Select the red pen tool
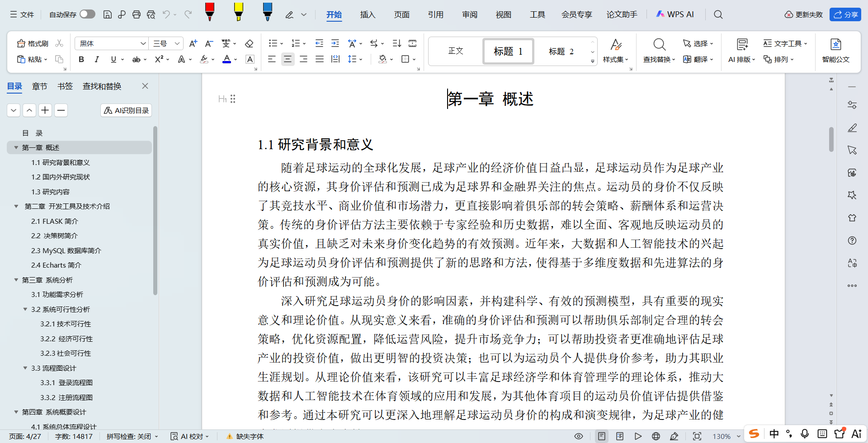This screenshot has height=443, width=868. point(210,12)
